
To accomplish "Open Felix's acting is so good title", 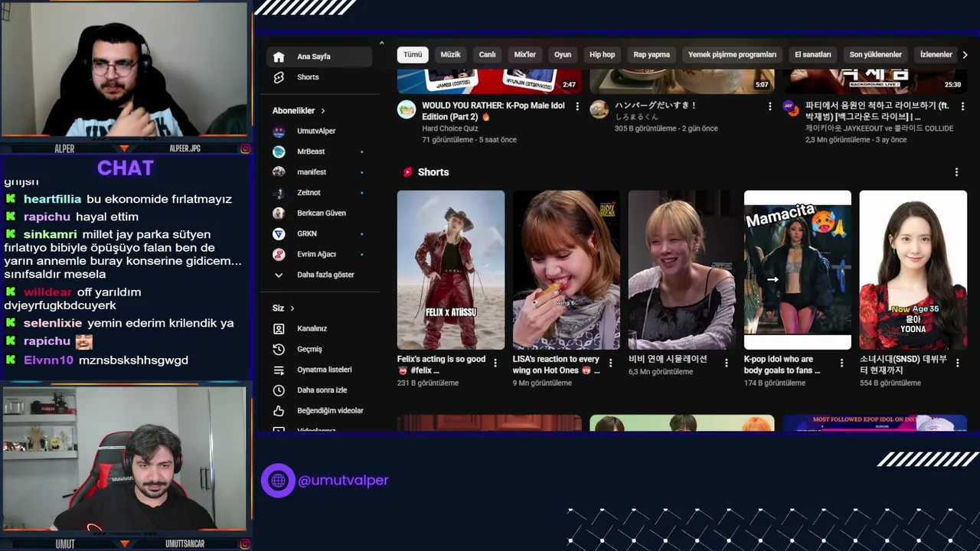I will (x=441, y=364).
